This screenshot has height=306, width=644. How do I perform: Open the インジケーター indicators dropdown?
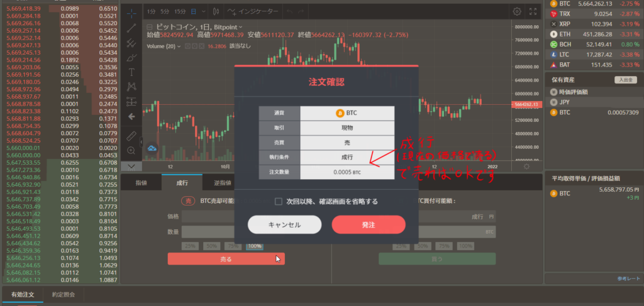tap(255, 11)
